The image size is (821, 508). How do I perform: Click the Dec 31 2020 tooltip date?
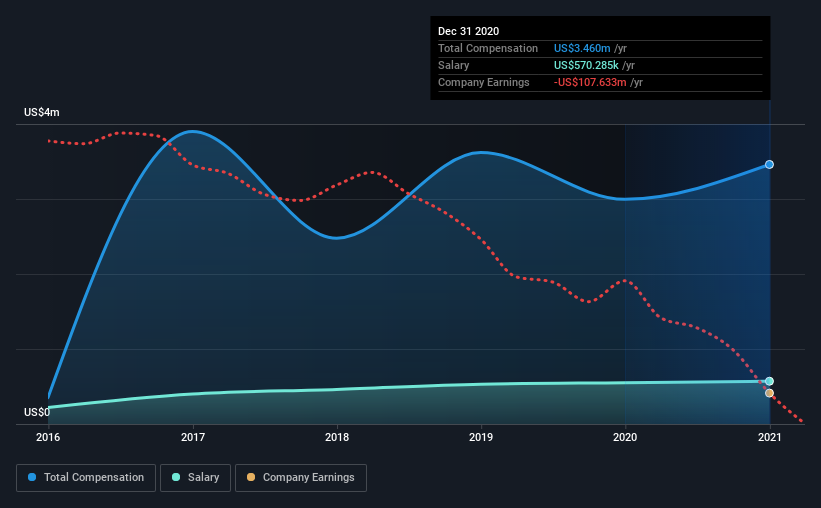click(x=468, y=31)
